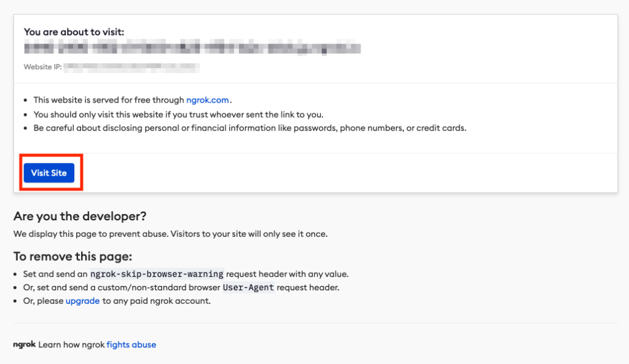This screenshot has width=629, height=364.
Task: Open the ngrok.com link
Action: [208, 100]
